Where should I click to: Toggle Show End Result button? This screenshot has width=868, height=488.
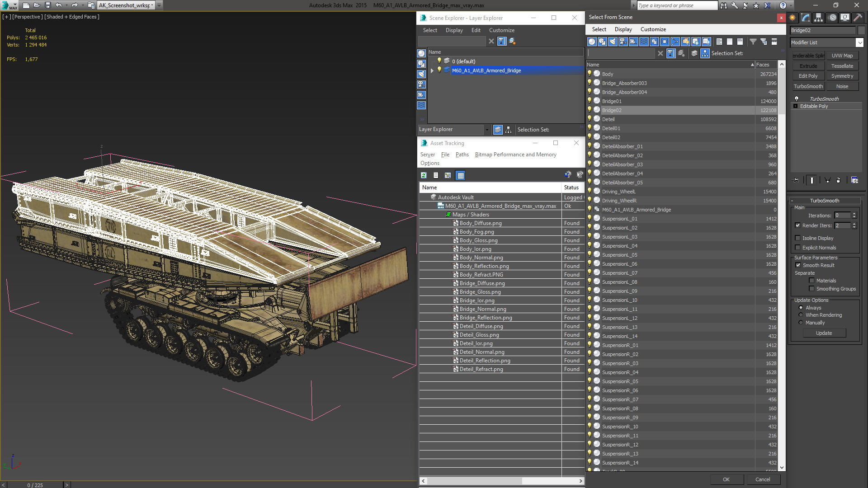pyautogui.click(x=812, y=180)
